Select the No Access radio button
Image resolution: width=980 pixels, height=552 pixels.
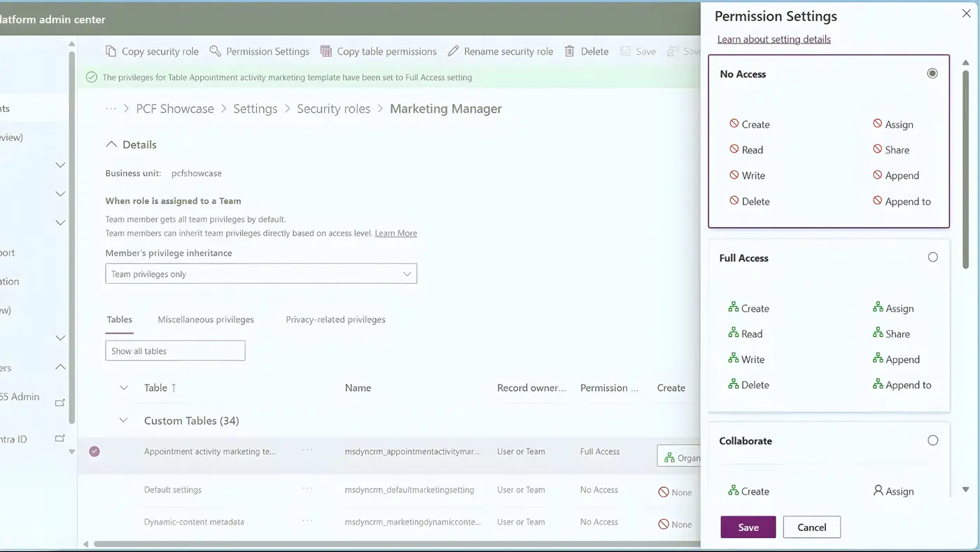tap(932, 74)
